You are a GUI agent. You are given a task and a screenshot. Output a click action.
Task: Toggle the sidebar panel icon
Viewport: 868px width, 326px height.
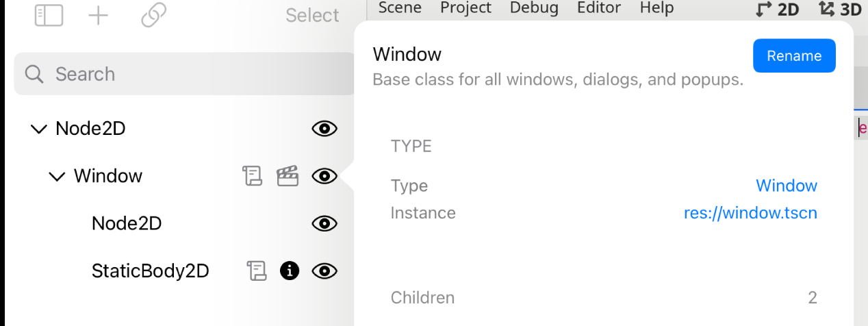pos(49,16)
